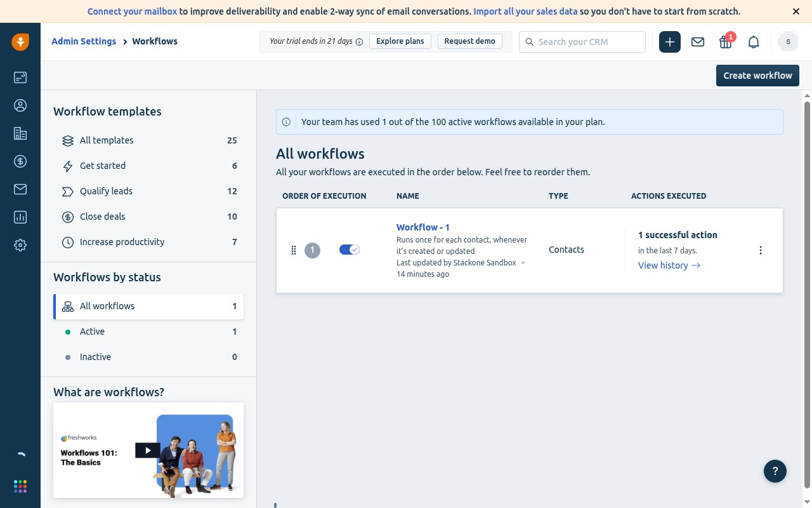Show All workflows status filter

tap(149, 306)
